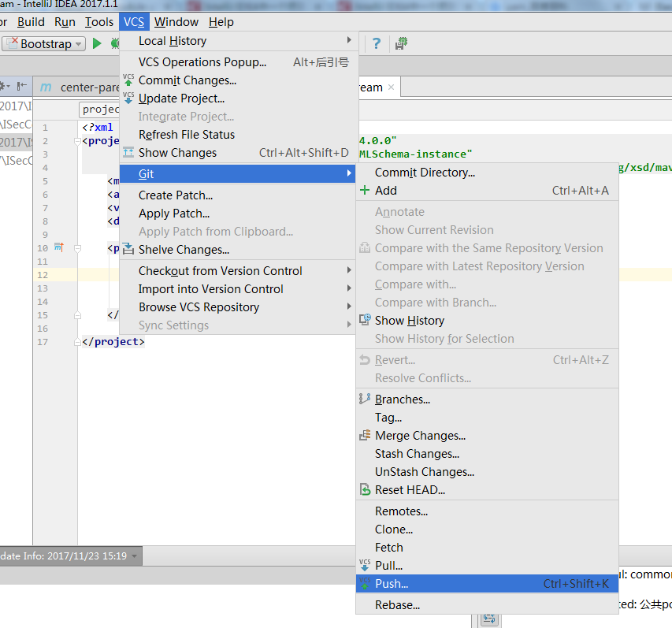
Task: Click the Reset HEAD icon
Action: 365,489
